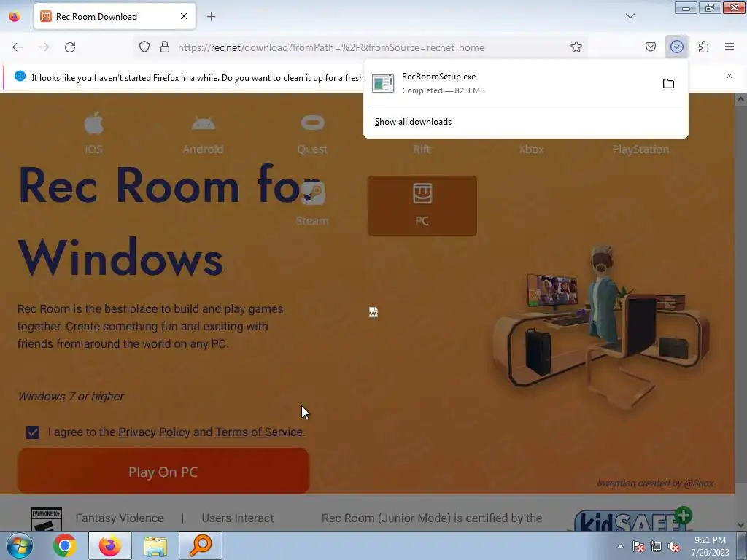
Task: Open the taskbar clock and date
Action: (x=710, y=546)
